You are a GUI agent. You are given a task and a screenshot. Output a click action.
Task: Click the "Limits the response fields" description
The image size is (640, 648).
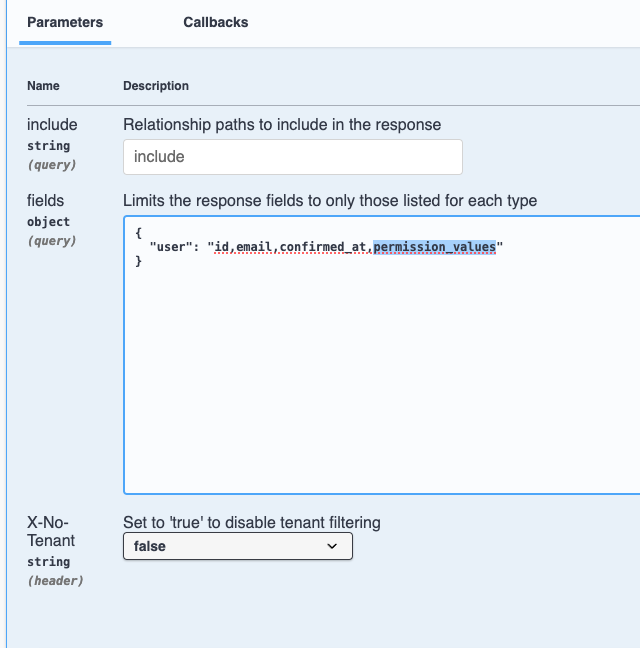(330, 201)
